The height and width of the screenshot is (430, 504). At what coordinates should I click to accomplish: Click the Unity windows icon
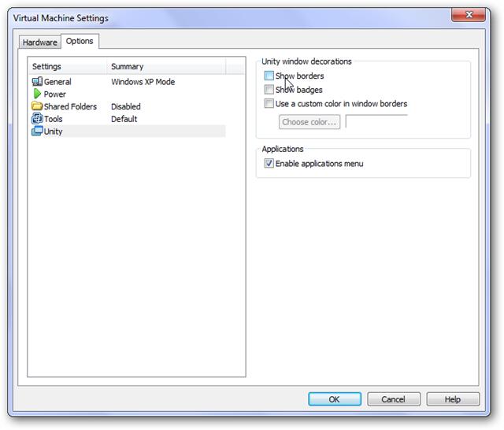(x=37, y=131)
